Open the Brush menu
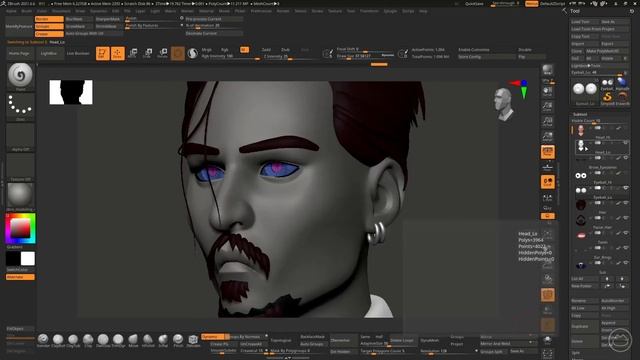 [x=27, y=11]
